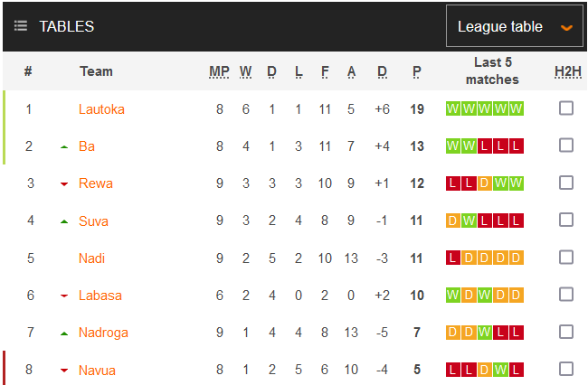Open the Nadroga team link

pos(103,333)
